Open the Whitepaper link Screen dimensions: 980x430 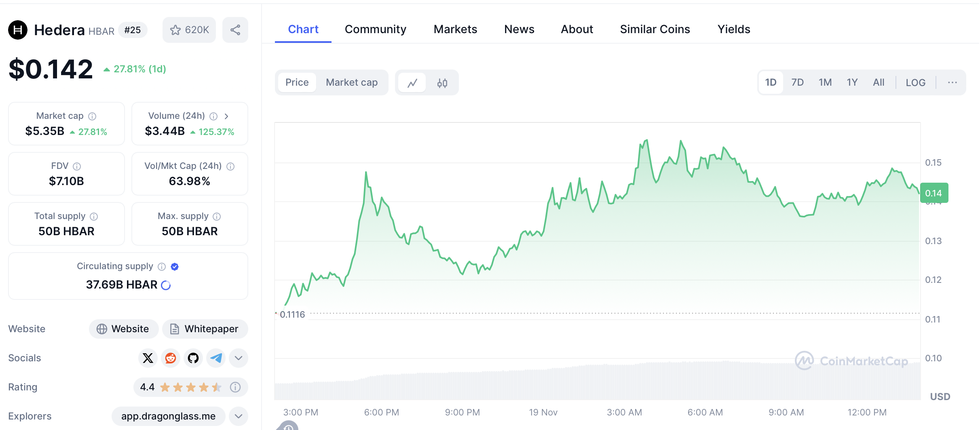click(x=205, y=329)
